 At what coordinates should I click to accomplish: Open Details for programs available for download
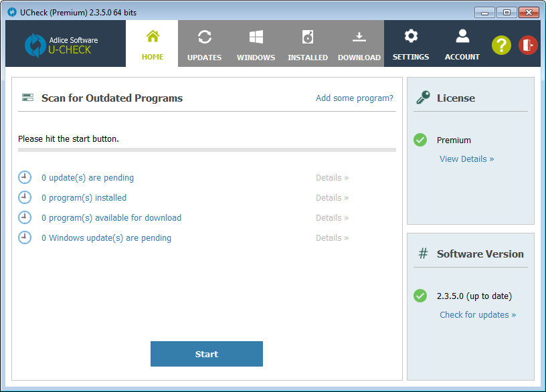[332, 218]
